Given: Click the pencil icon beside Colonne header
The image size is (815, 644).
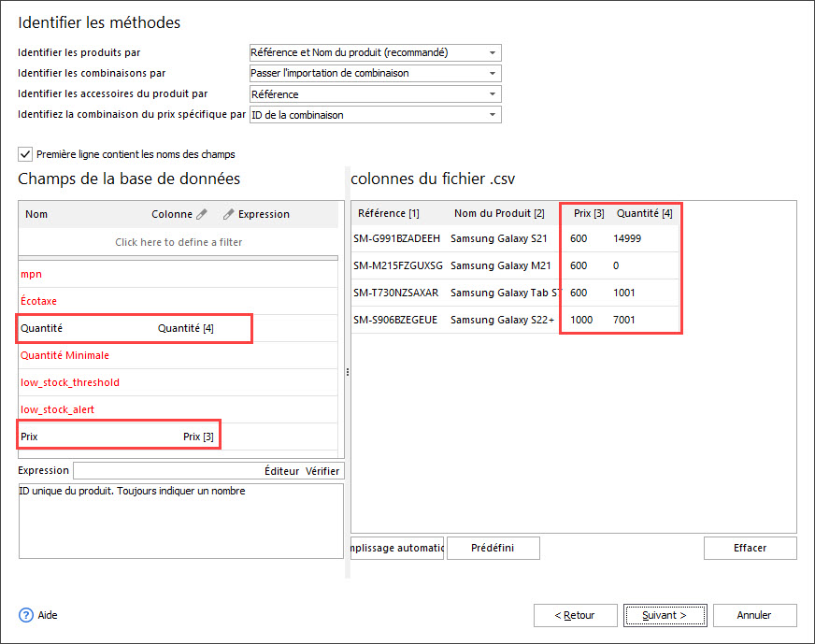Looking at the screenshot, I should [202, 214].
